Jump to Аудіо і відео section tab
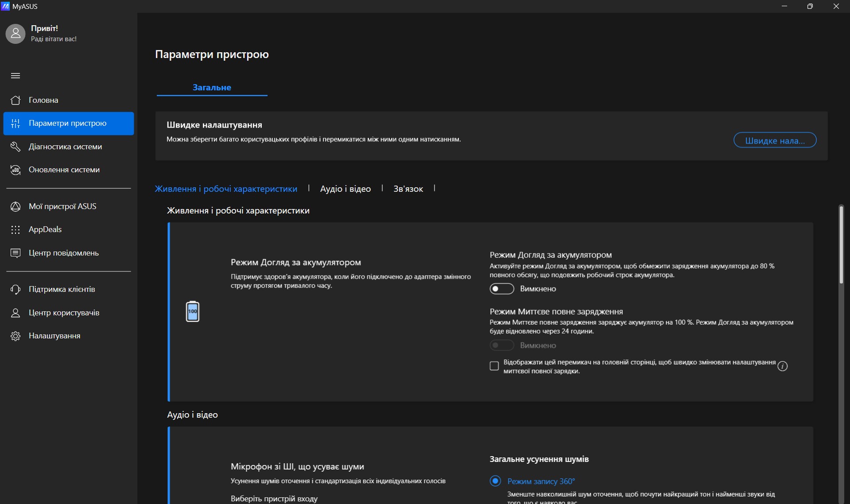This screenshot has height=504, width=850. coord(345,189)
